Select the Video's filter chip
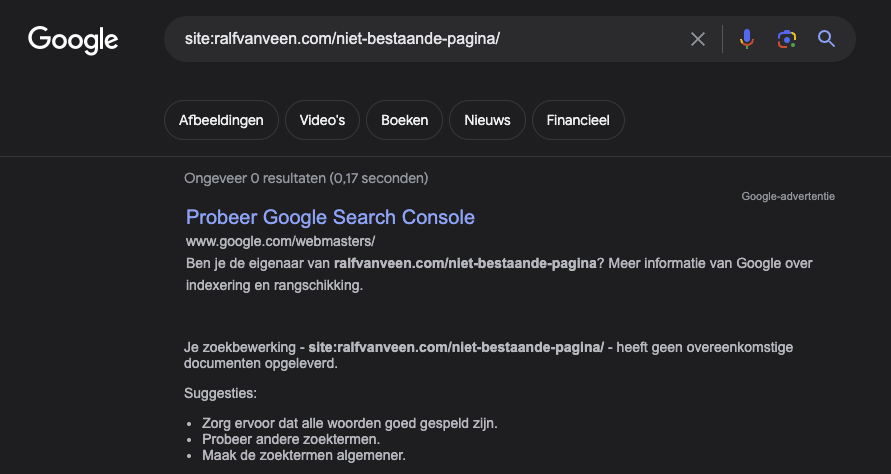The image size is (891, 474). 322,120
